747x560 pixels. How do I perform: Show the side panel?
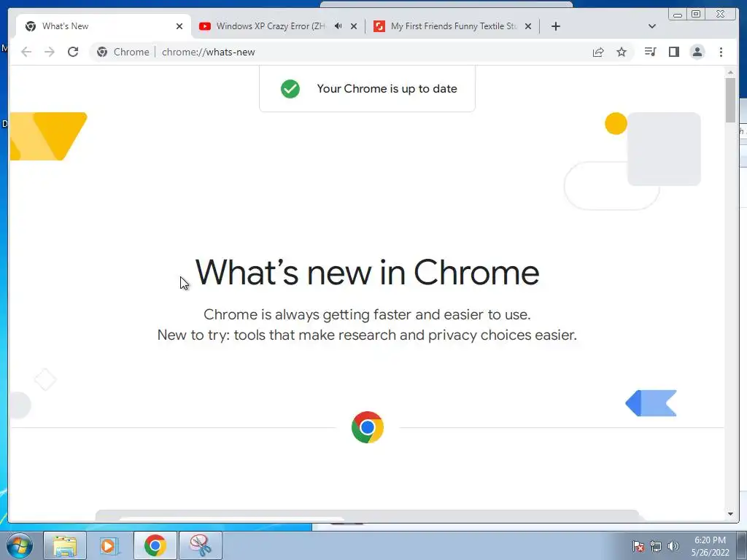click(x=673, y=52)
